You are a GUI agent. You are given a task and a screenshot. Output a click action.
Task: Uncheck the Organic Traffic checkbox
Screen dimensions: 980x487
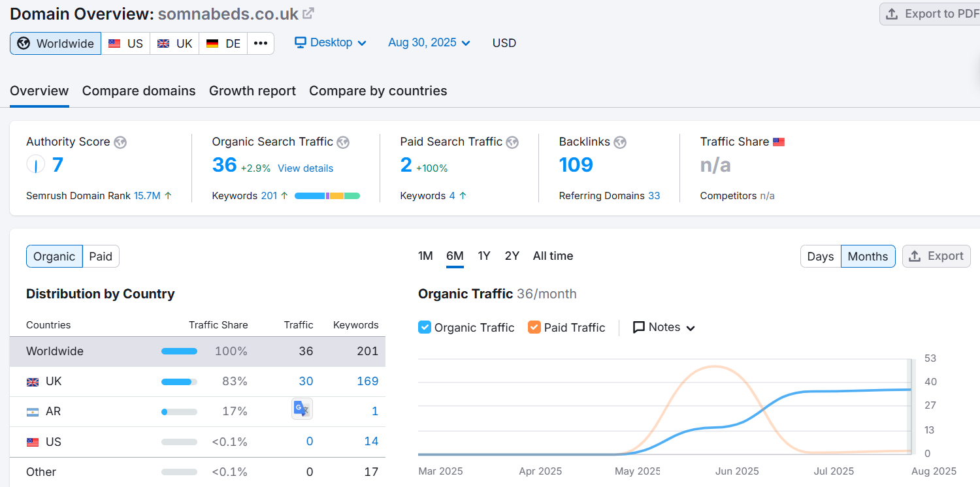tap(425, 328)
